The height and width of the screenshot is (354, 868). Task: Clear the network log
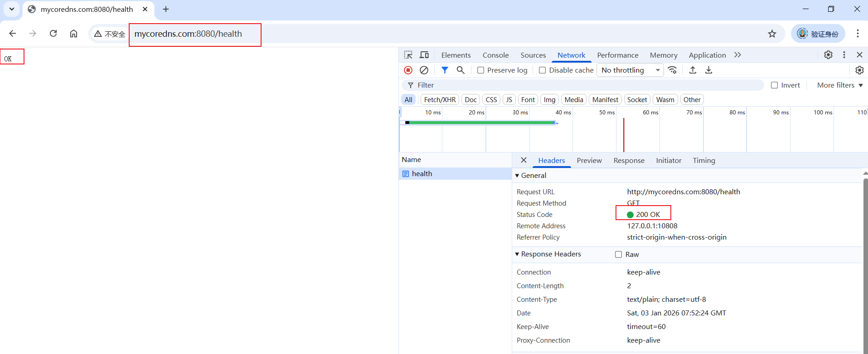pyautogui.click(x=424, y=70)
